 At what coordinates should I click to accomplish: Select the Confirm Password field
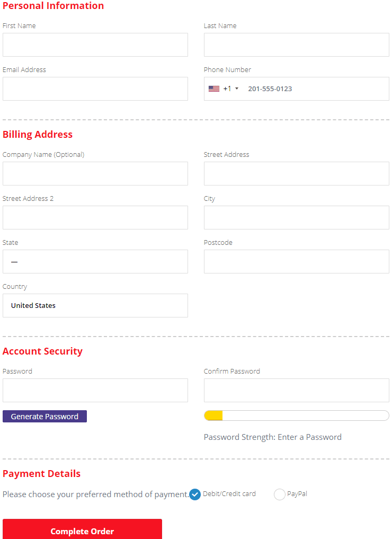tap(297, 391)
